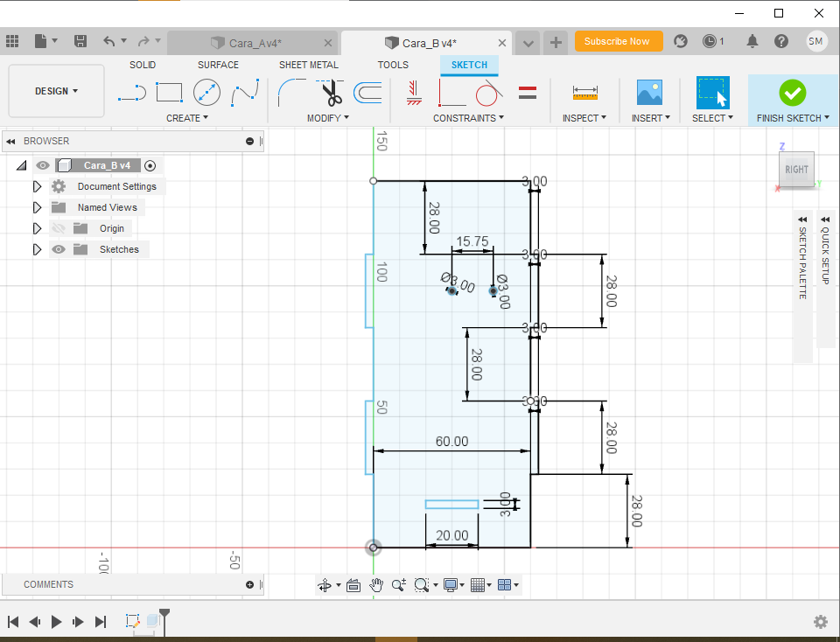Open the timeline settings gear
The height and width of the screenshot is (642, 840).
click(820, 622)
